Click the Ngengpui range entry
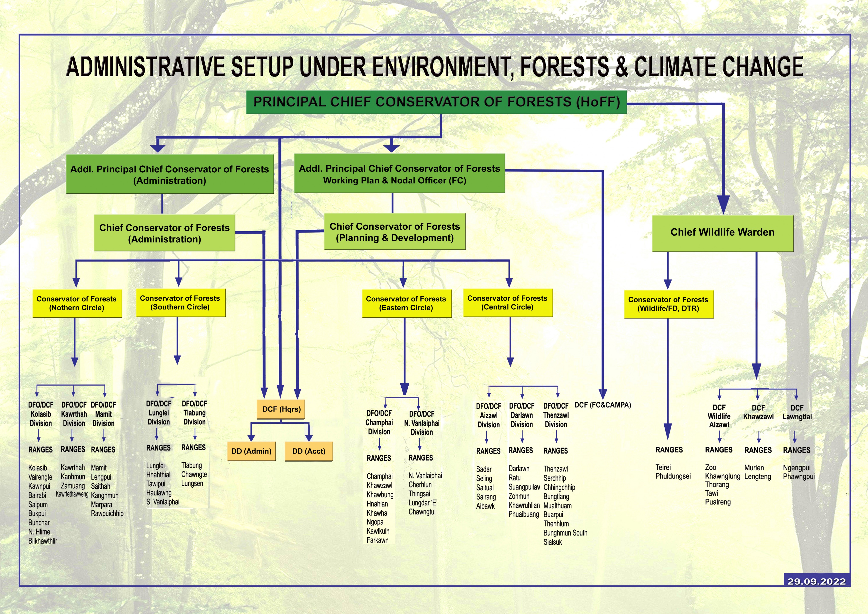The height and width of the screenshot is (614, 868). [x=797, y=468]
